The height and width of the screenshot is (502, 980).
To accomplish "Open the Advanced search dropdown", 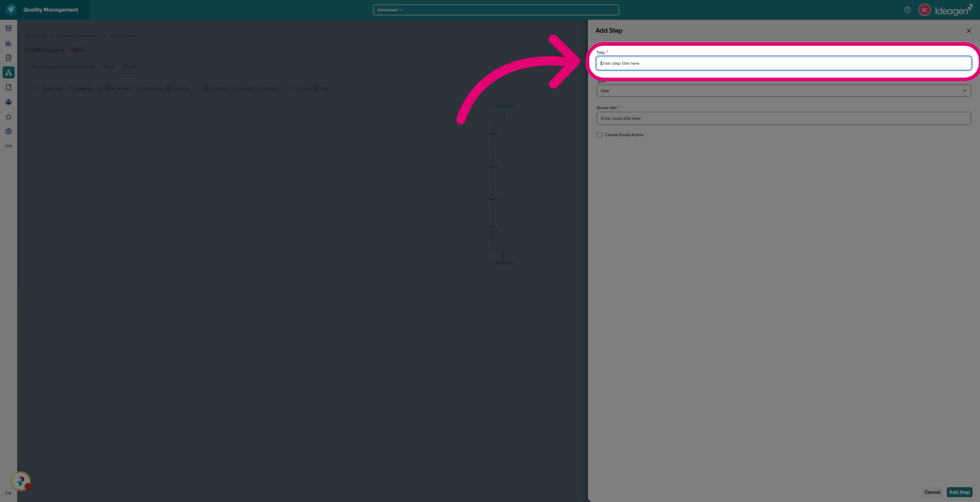I will pyautogui.click(x=390, y=10).
